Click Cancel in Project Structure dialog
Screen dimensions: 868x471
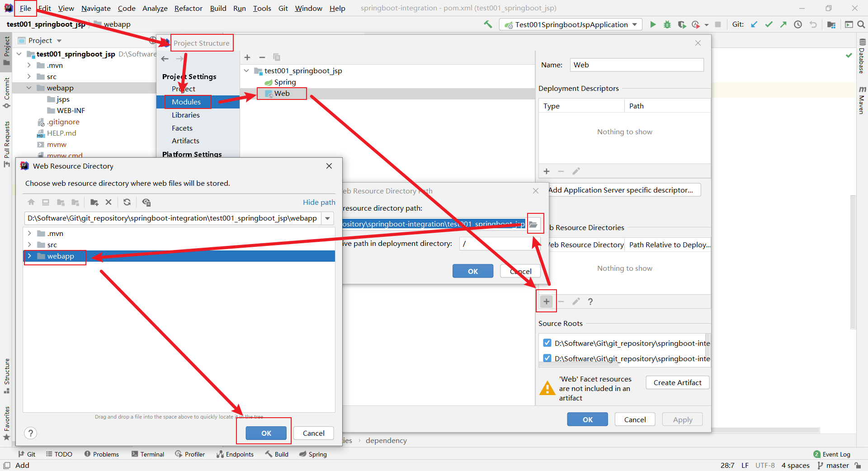pyautogui.click(x=635, y=419)
